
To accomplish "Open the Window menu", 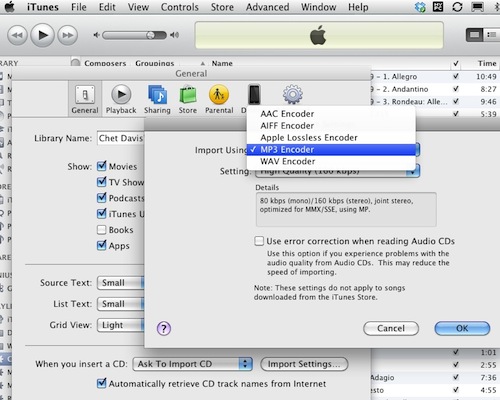I will point(318,7).
